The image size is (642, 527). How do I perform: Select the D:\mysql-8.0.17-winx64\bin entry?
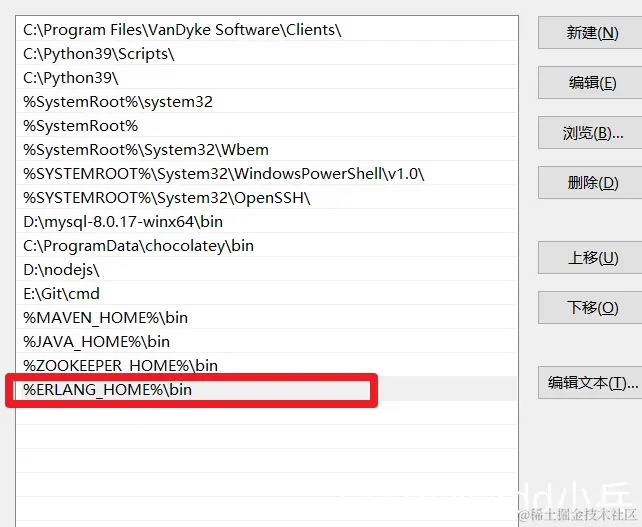click(267, 221)
